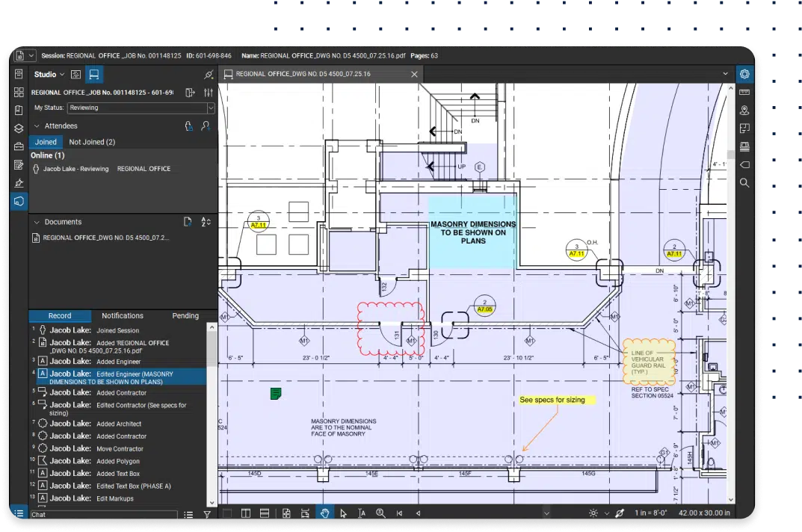Screen dimensions: 802x532
Task: Switch to the Not Joined tab
Action: coord(92,142)
